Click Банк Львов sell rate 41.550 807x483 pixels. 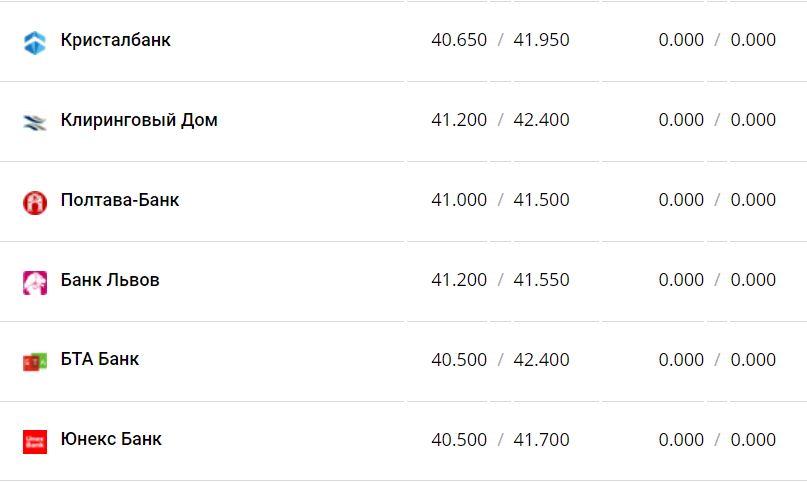[541, 280]
